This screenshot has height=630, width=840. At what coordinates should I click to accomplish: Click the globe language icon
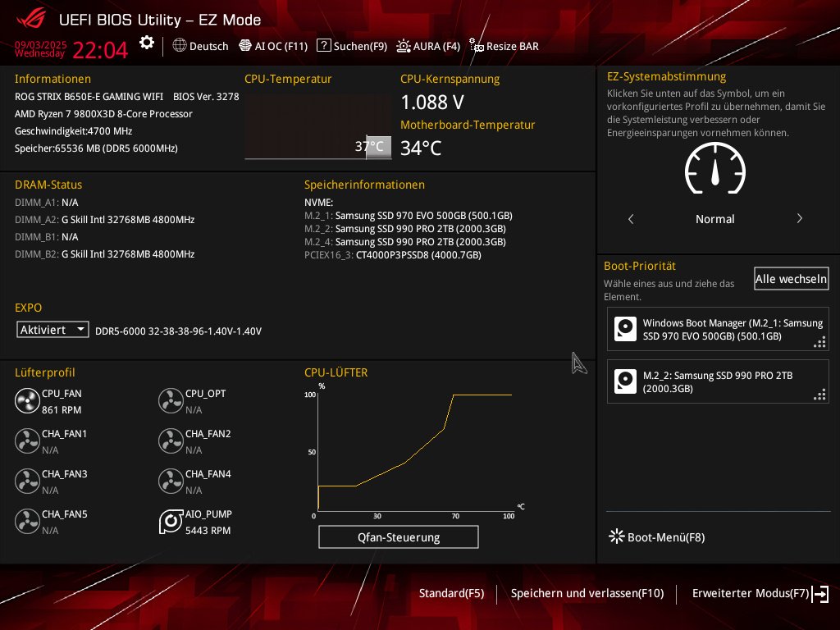(x=180, y=46)
